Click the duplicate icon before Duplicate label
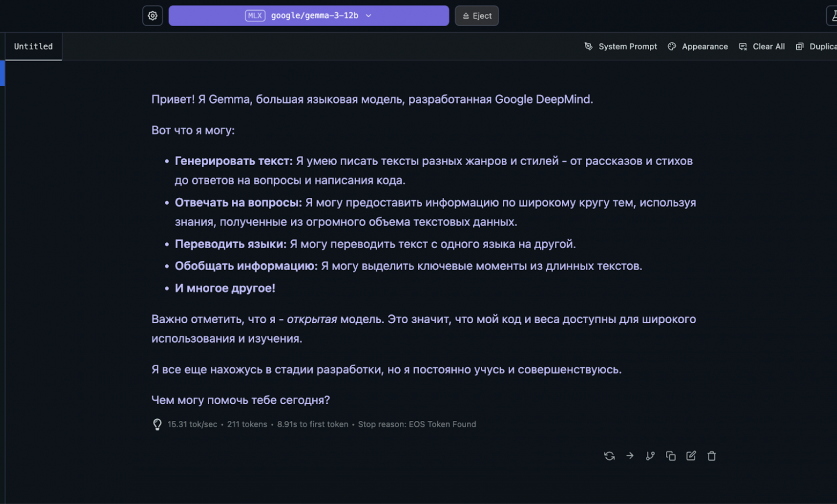 pos(798,46)
